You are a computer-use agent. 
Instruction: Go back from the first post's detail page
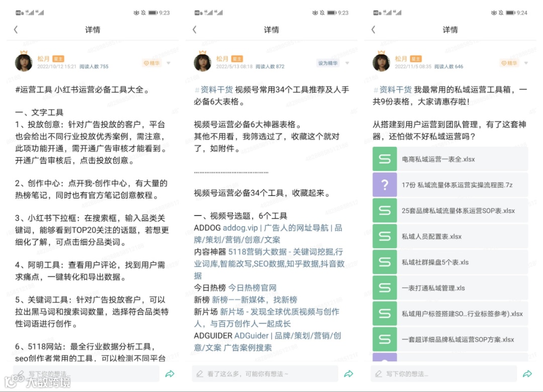coord(16,30)
